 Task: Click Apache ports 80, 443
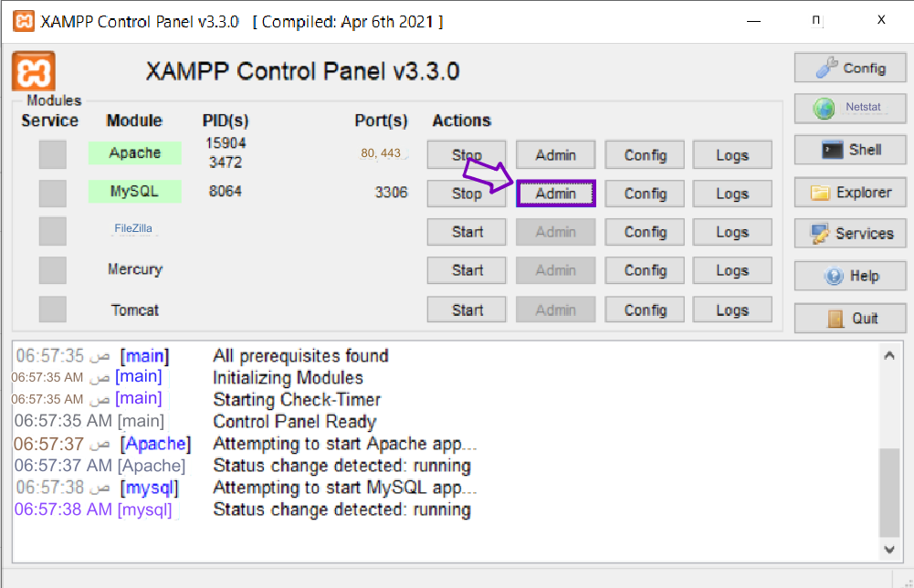point(381,152)
